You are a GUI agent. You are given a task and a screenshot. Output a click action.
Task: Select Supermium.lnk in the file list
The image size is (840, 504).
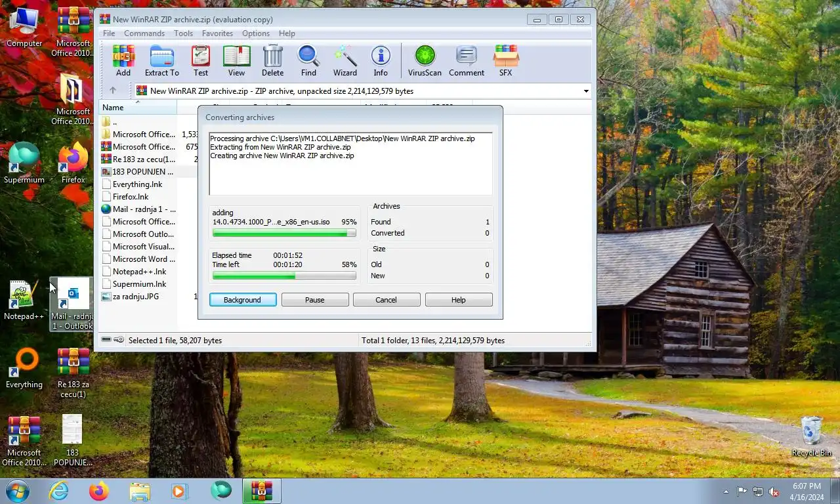pos(138,284)
